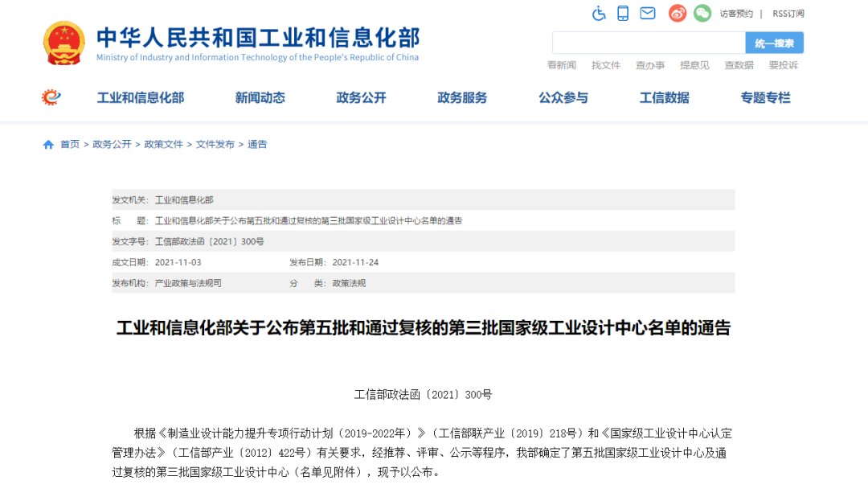
Task: Click the 标题 row document title text
Action: coord(309,221)
